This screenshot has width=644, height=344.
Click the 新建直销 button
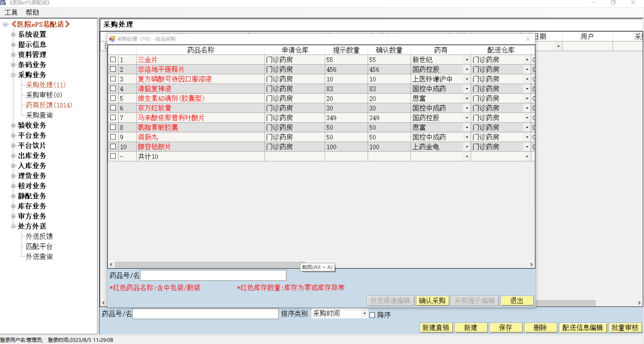point(436,328)
